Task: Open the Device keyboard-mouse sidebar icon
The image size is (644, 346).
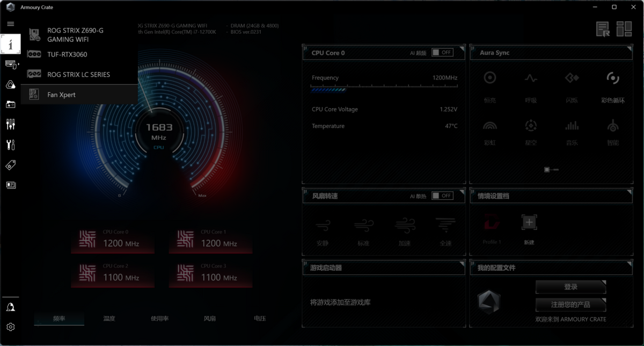Action: [x=11, y=64]
